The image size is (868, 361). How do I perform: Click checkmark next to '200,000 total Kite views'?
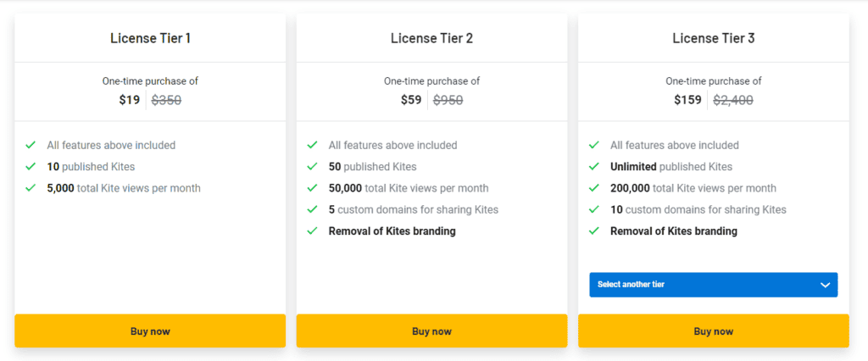pos(593,188)
